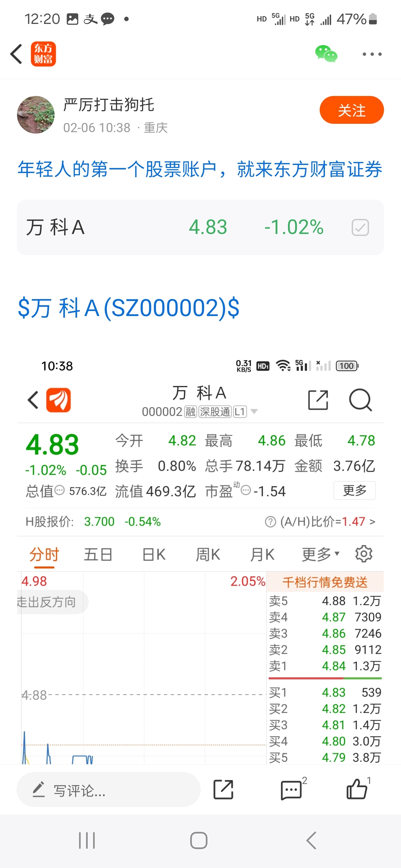Tap the search magnifier icon

point(360,400)
